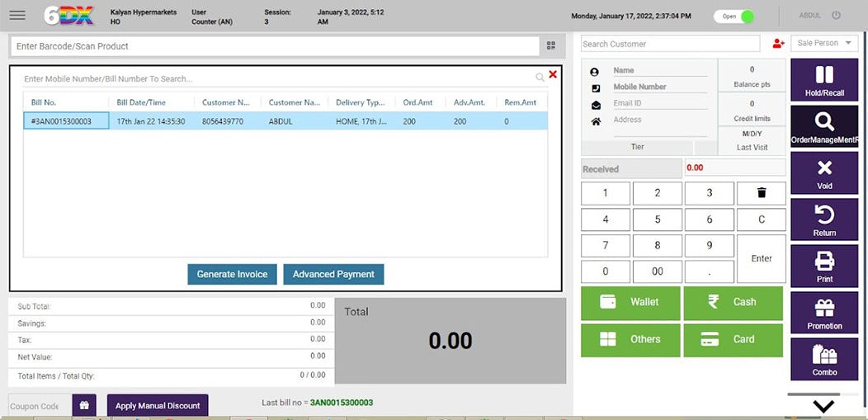The height and width of the screenshot is (420, 868).
Task: Click the Balance pts box
Action: tap(752, 77)
